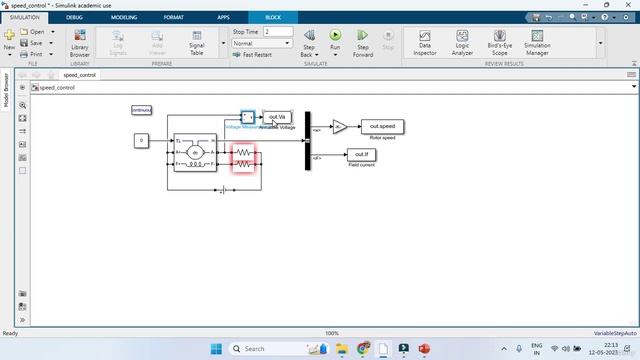Open the Help icon dropdown arrow
The image size is (640, 360).
pos(614,18)
